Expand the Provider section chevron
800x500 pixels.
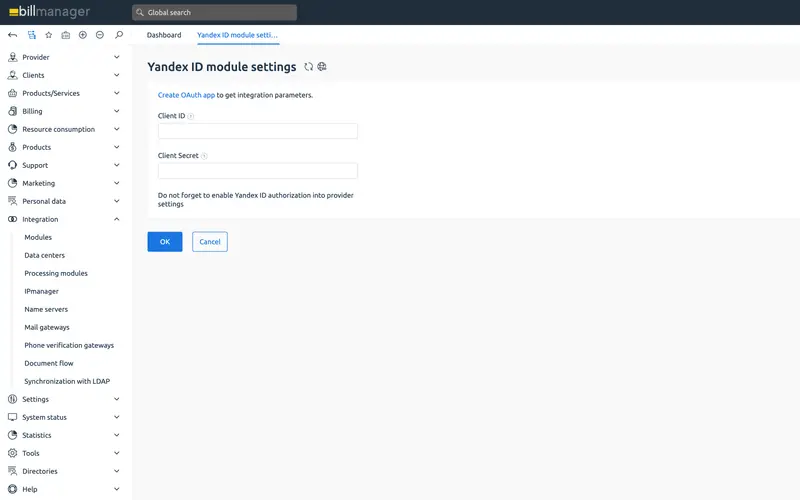[x=116, y=57]
